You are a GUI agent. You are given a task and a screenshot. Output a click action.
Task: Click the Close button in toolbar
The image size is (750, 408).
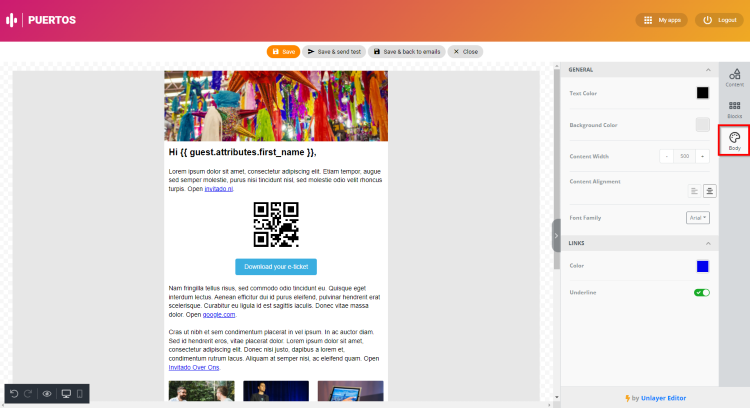point(465,52)
